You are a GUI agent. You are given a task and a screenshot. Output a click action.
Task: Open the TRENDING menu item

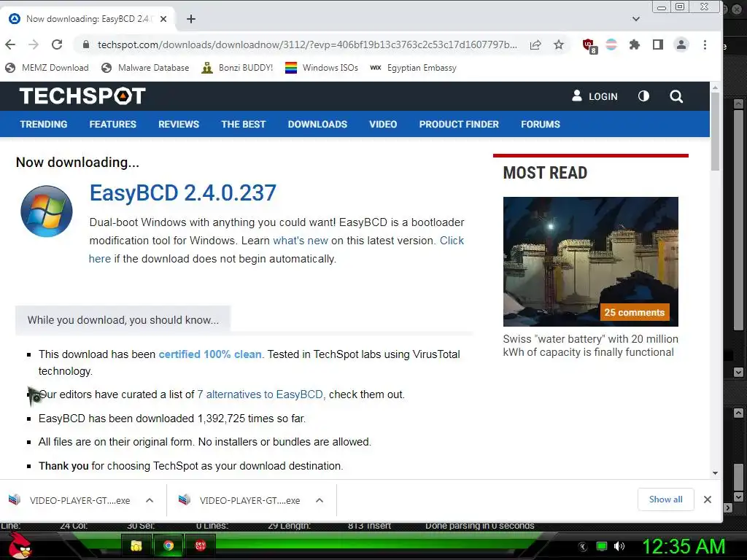(x=43, y=124)
